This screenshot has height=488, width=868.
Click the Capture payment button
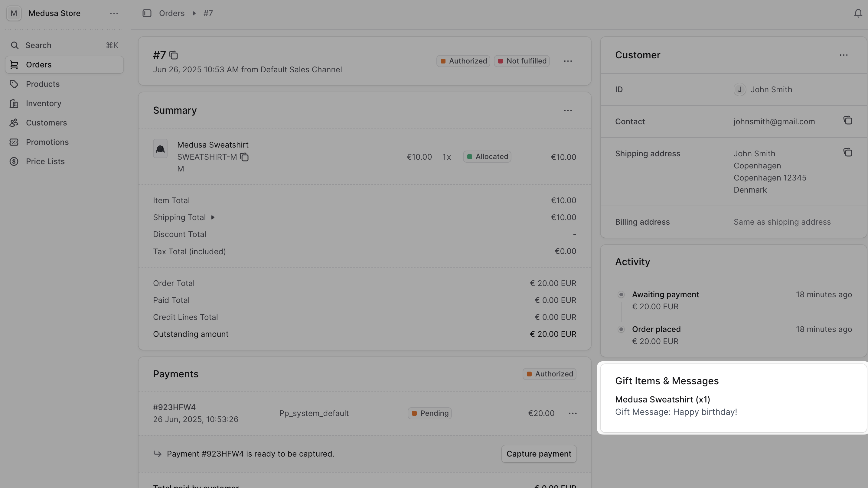[538, 454]
